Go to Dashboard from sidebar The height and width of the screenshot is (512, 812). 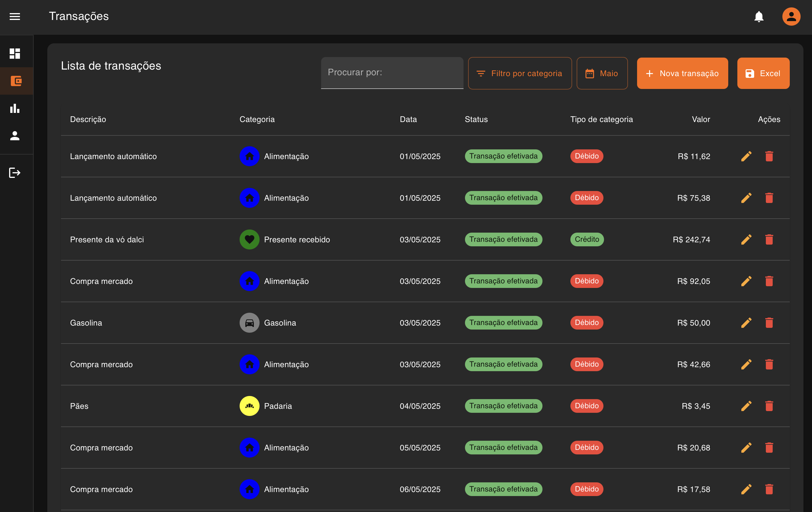click(x=15, y=53)
